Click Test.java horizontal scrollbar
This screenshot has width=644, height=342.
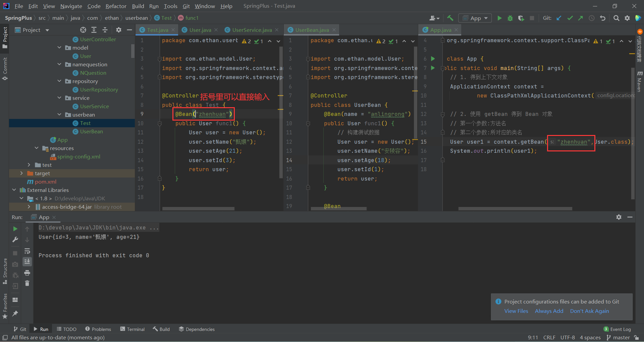[198, 209]
